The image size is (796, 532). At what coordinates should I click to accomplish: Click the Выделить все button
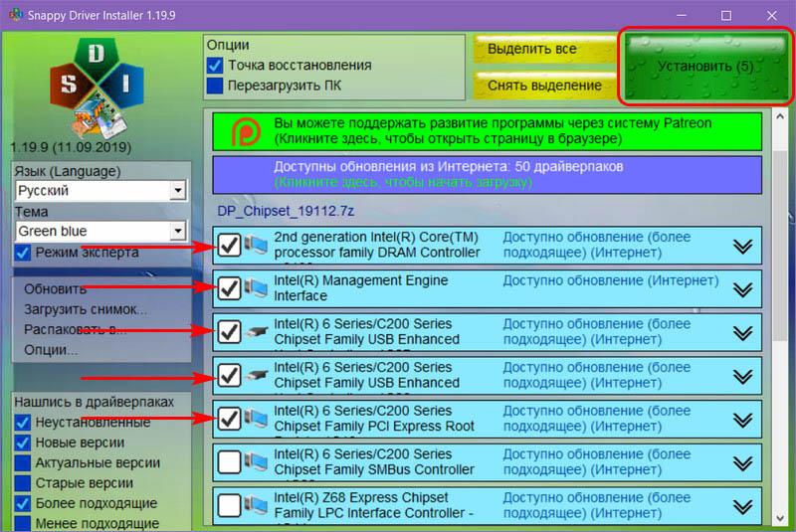(x=544, y=49)
